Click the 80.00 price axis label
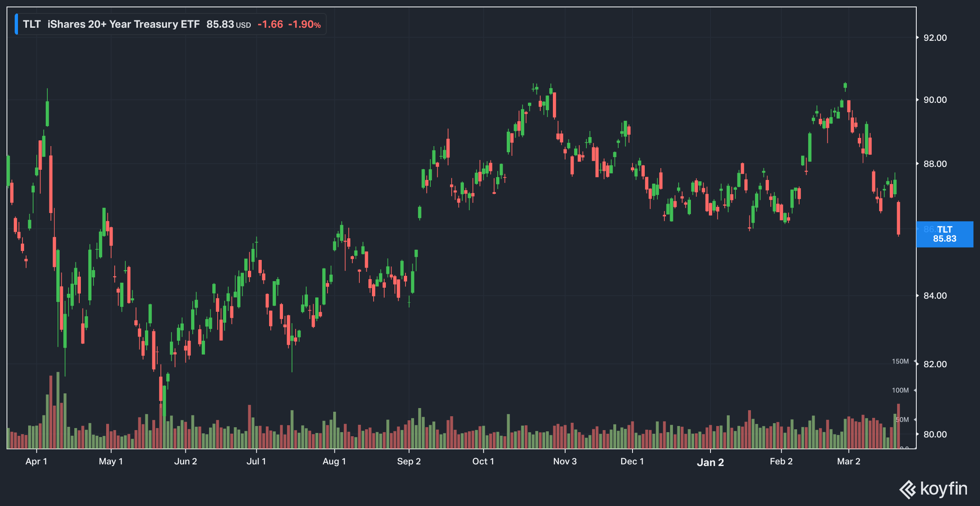 [935, 435]
